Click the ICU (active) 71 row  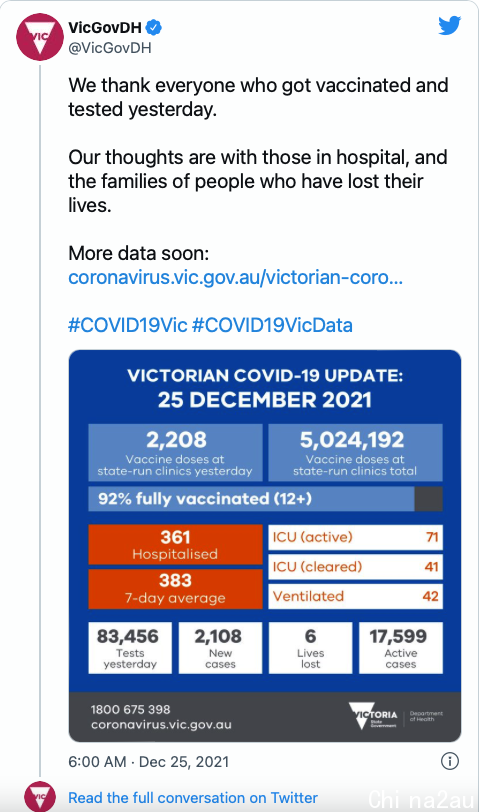355,537
